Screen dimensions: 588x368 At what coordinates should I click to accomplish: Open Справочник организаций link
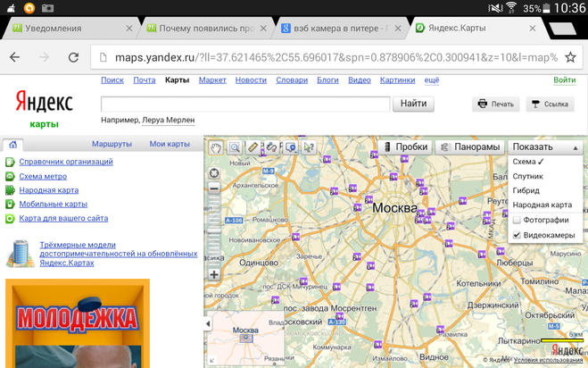click(x=66, y=162)
